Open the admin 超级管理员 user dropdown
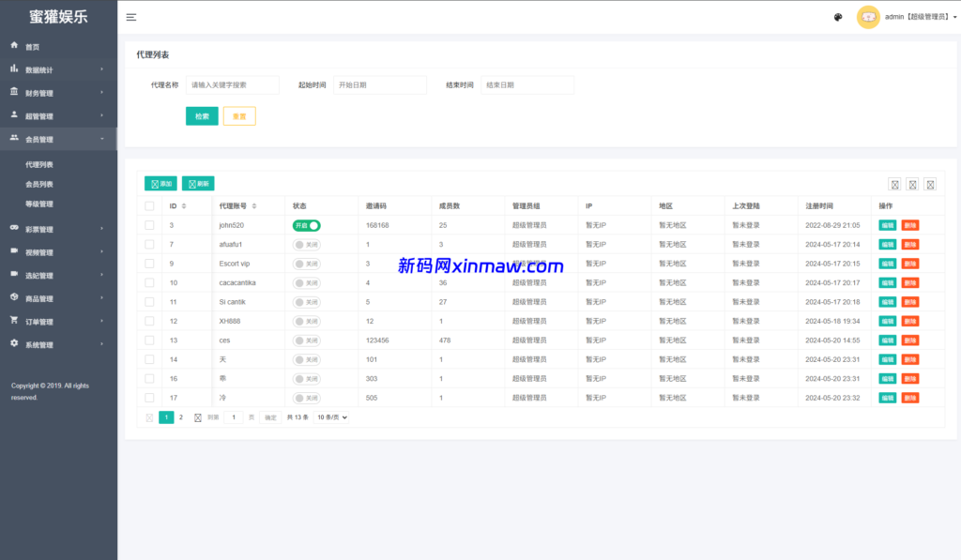This screenshot has width=961, height=560. point(920,17)
